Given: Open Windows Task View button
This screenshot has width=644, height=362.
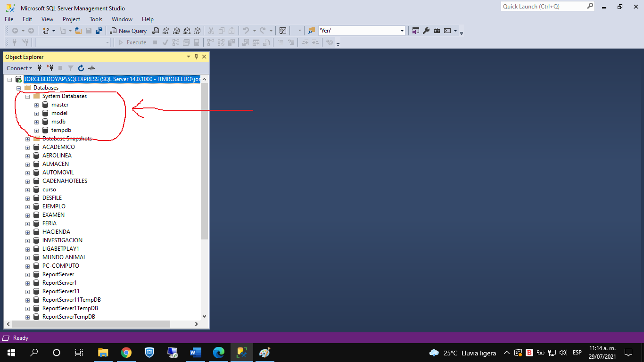Looking at the screenshot, I should (x=79, y=353).
